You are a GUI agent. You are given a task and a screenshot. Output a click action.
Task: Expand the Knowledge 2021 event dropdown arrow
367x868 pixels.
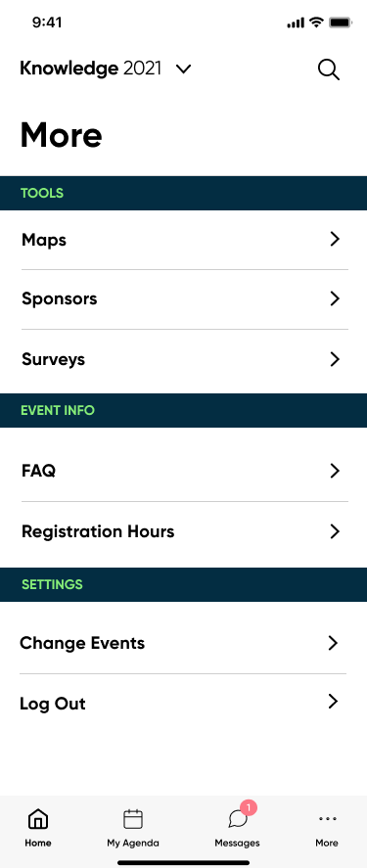[183, 69]
